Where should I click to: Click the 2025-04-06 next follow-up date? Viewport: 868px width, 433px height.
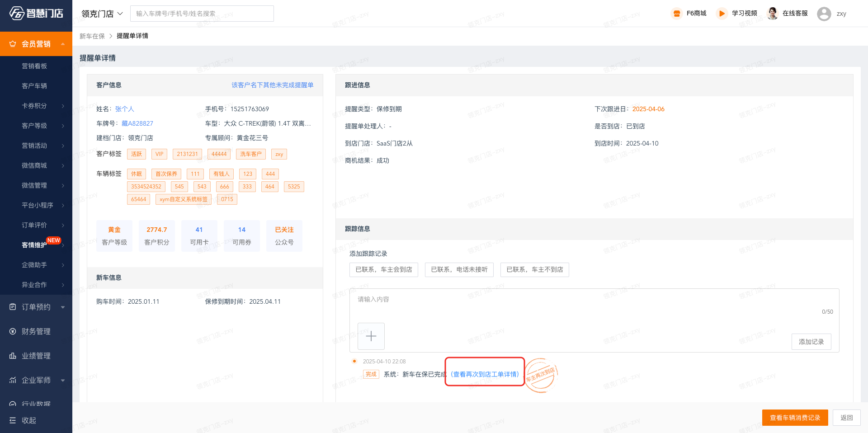pyautogui.click(x=648, y=109)
